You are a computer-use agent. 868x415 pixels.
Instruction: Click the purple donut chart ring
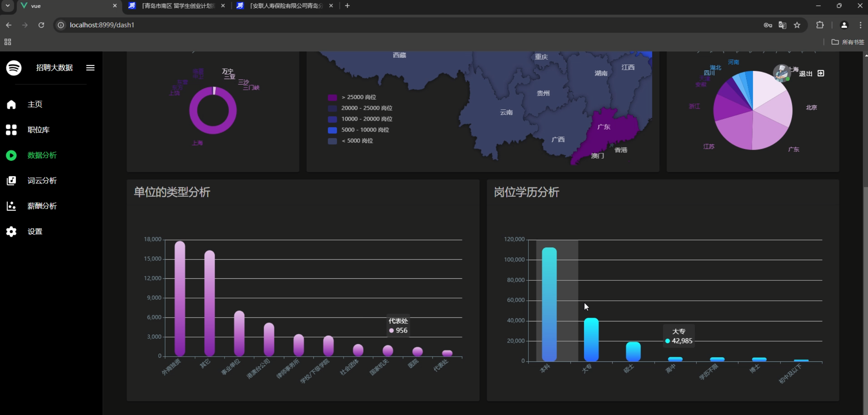tap(213, 130)
